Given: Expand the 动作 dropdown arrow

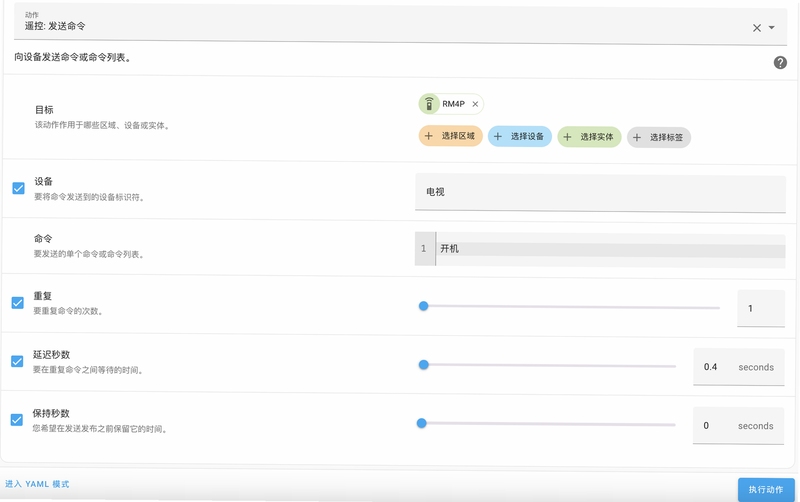Looking at the screenshot, I should point(772,28).
